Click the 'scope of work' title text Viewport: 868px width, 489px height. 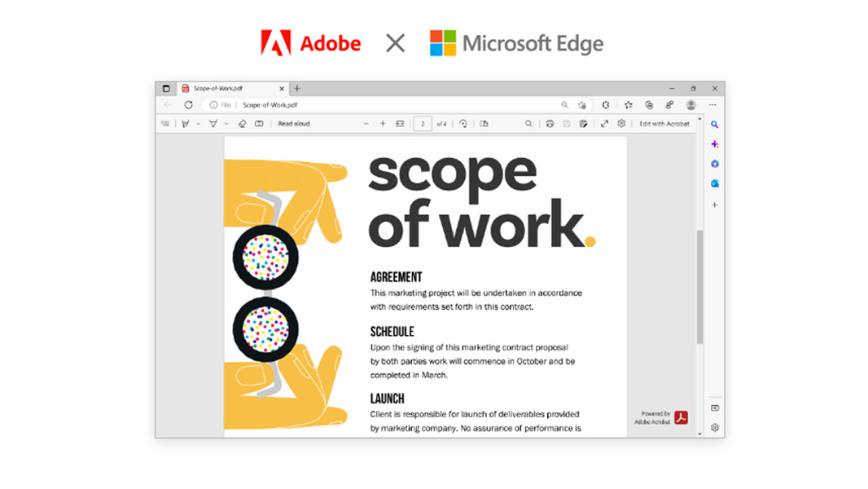click(481, 202)
